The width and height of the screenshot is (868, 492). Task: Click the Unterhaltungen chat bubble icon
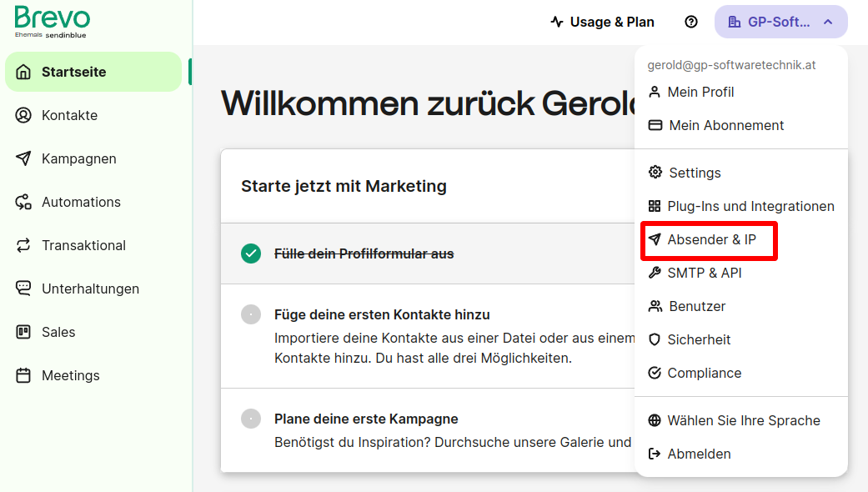click(23, 289)
